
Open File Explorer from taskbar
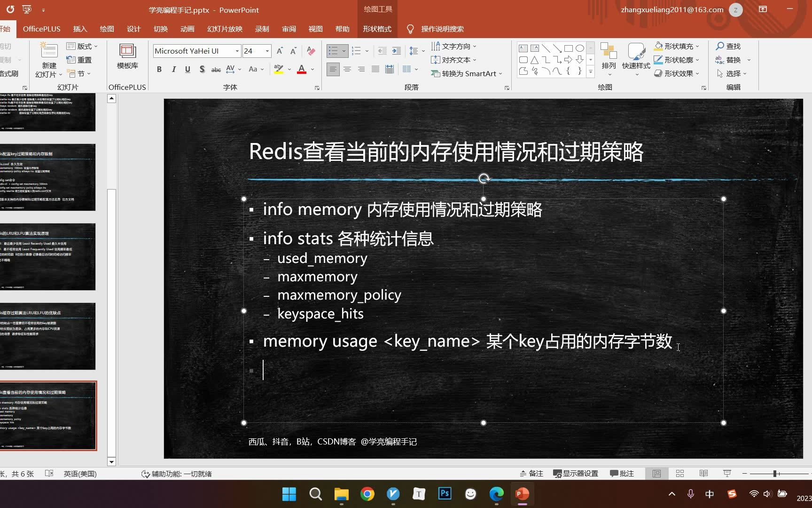pyautogui.click(x=342, y=494)
